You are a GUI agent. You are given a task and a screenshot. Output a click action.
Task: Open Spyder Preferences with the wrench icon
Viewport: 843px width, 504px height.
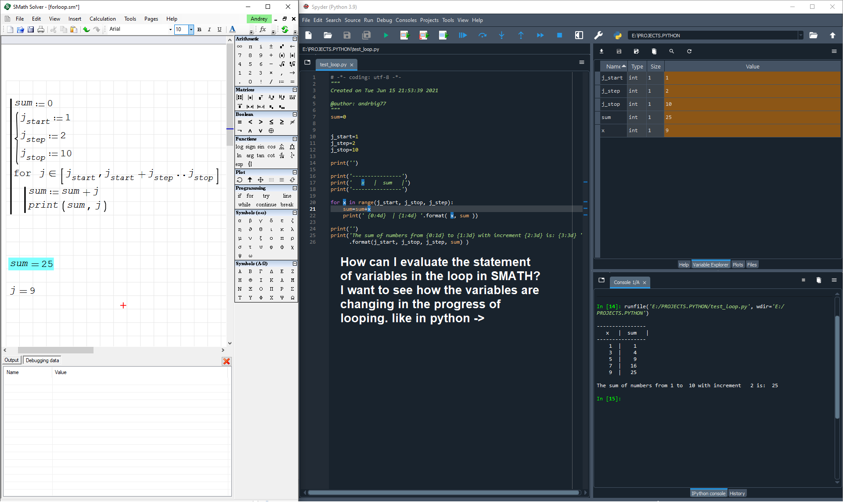click(x=599, y=35)
